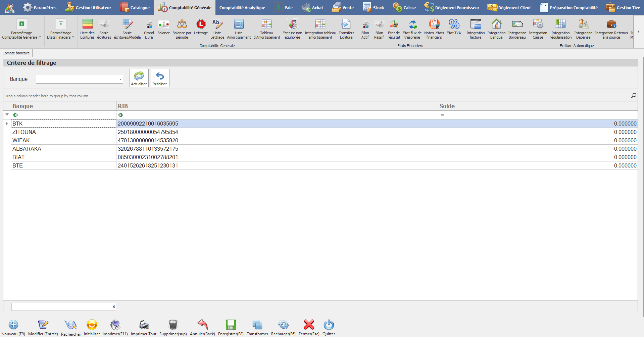Screen dimensions: 644x337
Task: Sort by the Banque column header
Action: (x=63, y=106)
